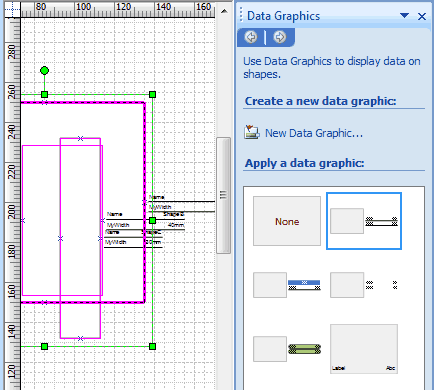Close the Data Graphics task pane
The width and height of the screenshot is (434, 390).
coord(422,16)
